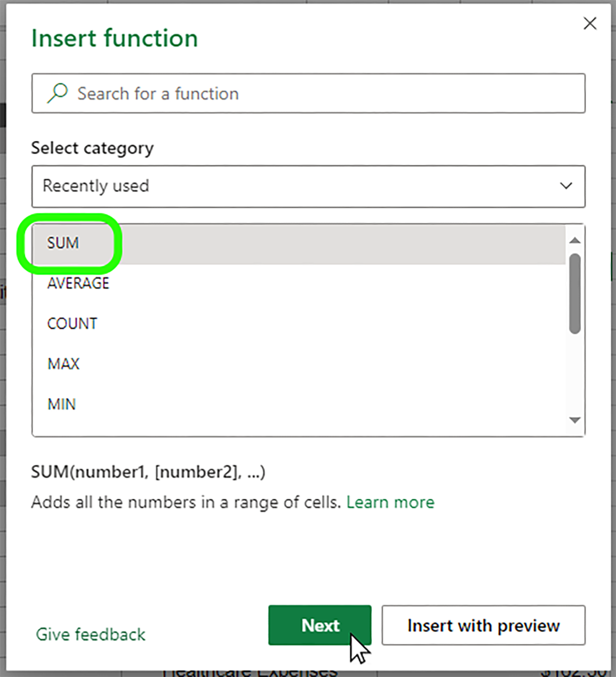This screenshot has height=677, width=616.
Task: Pick the COUNT function
Action: tap(72, 324)
